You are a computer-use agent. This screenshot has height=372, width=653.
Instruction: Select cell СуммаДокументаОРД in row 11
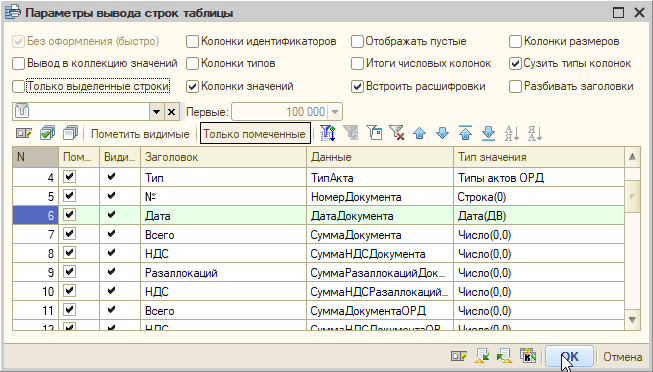pos(380,311)
